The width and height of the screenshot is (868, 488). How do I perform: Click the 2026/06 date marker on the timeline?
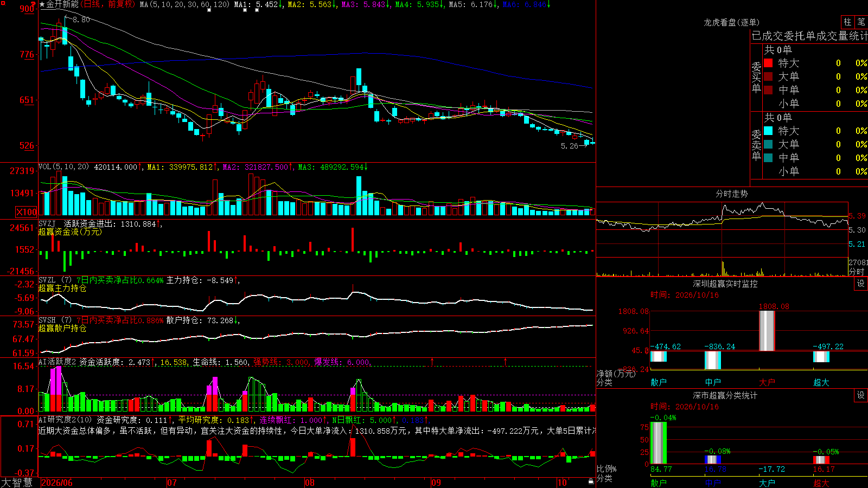pyautogui.click(x=57, y=483)
